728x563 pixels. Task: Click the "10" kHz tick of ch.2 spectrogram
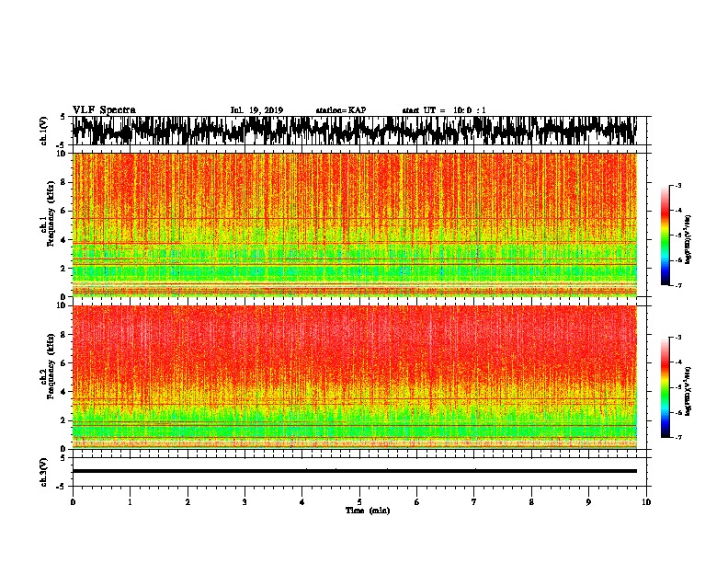[x=63, y=305]
